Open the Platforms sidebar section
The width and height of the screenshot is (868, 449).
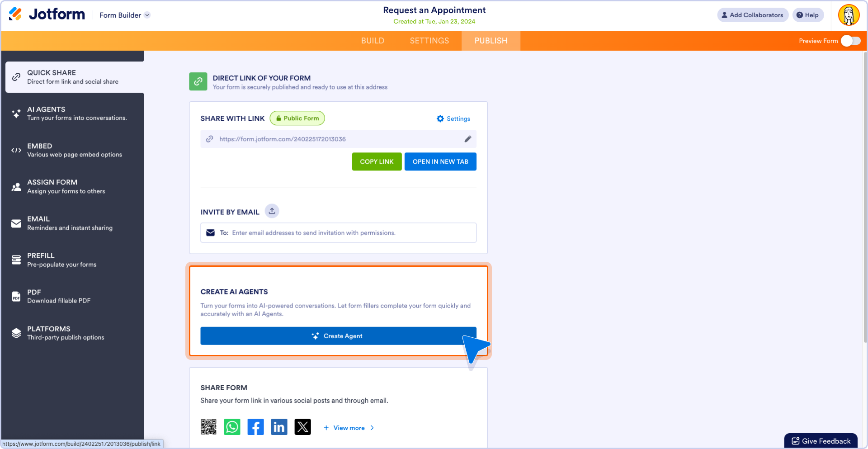(72, 333)
